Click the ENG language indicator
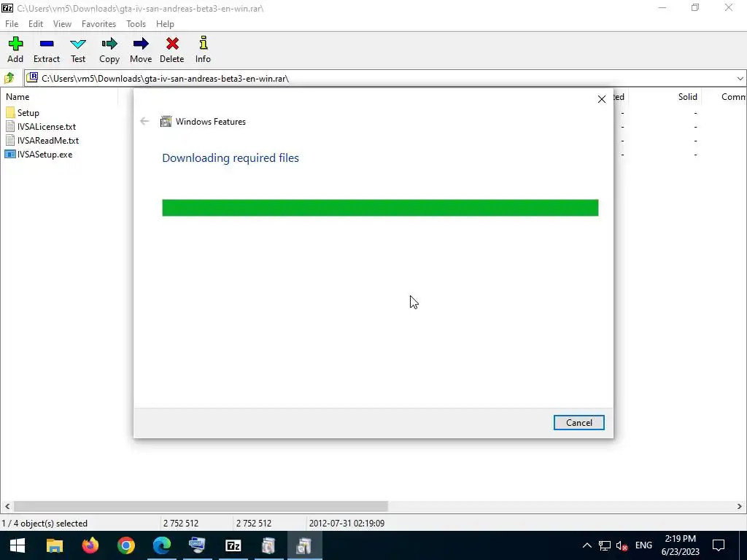This screenshot has height=560, width=747. tap(643, 545)
